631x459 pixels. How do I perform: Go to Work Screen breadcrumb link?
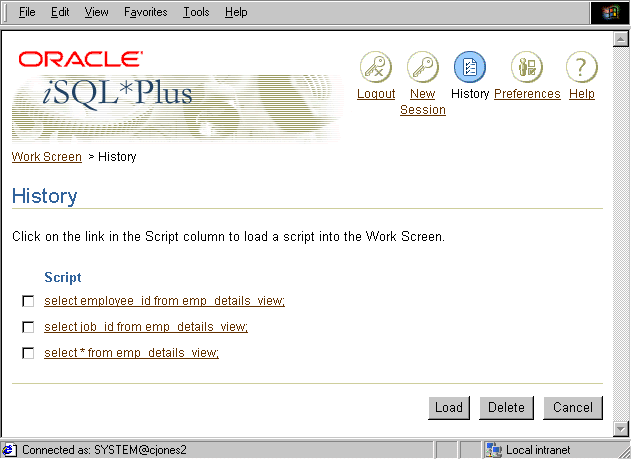coord(47,156)
